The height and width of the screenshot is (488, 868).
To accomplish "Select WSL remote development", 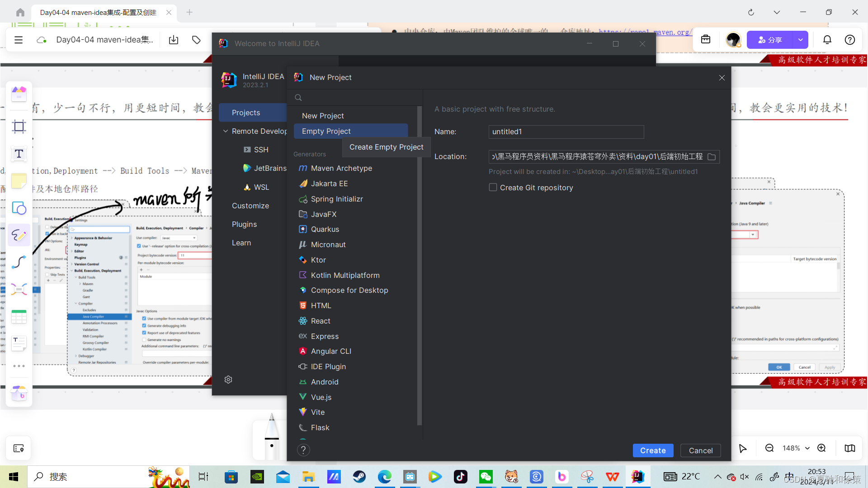I will pyautogui.click(x=256, y=187).
